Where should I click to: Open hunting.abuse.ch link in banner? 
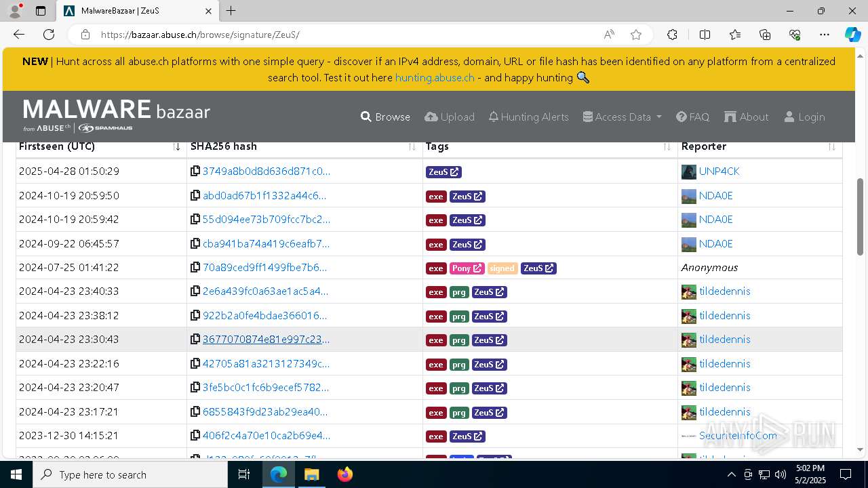435,77
